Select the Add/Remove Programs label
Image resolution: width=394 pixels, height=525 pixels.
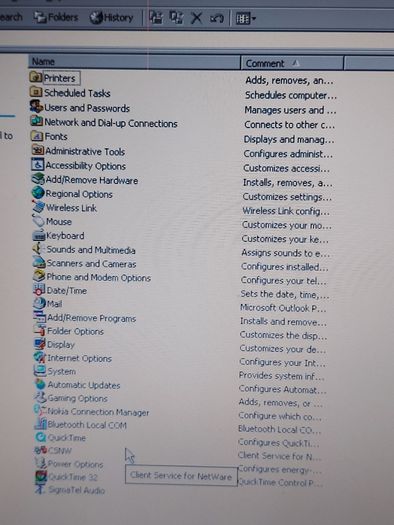[x=91, y=318]
